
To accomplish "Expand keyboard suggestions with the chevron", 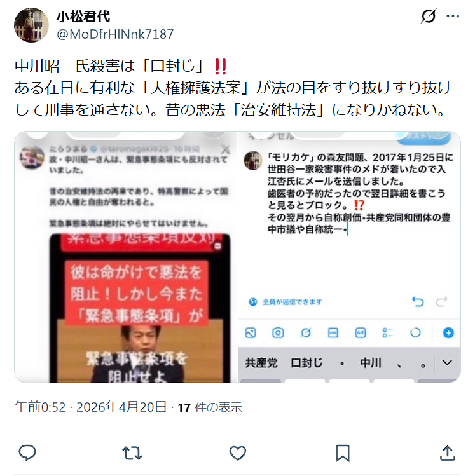I will (447, 362).
